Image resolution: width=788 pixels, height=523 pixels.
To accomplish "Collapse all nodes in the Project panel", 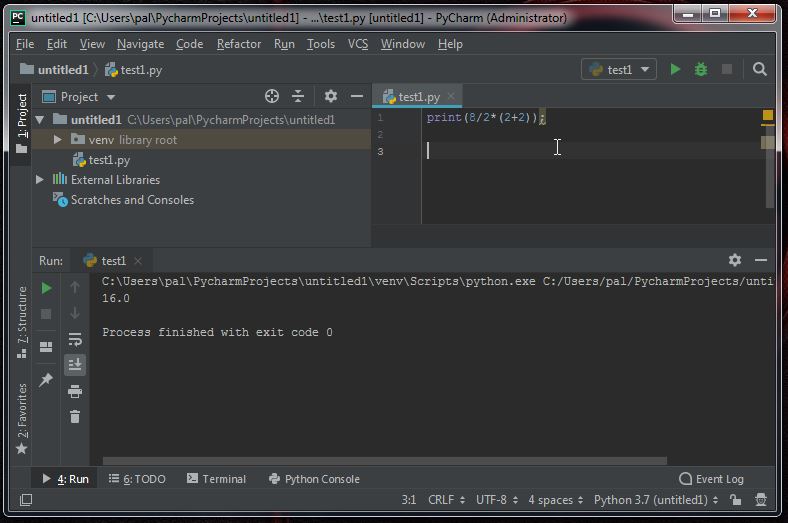I will [298, 96].
